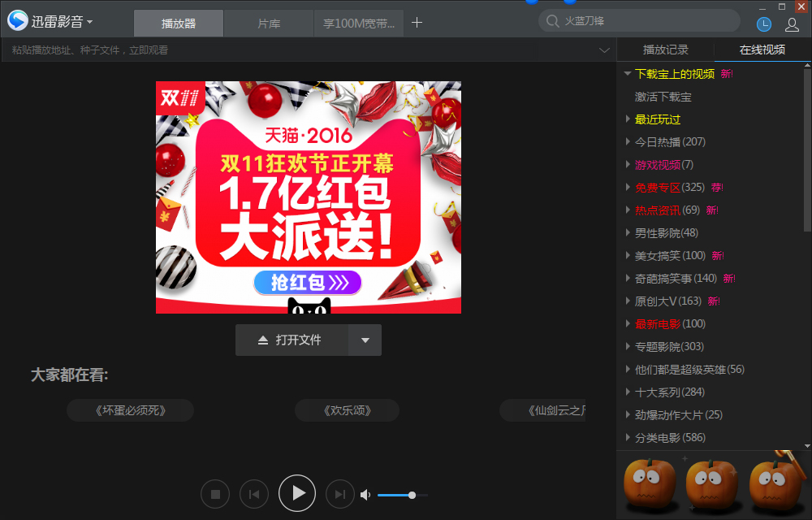Open the 迅雷影音 main menu dropdown arrow
This screenshot has height=520, width=812.
pyautogui.click(x=89, y=22)
